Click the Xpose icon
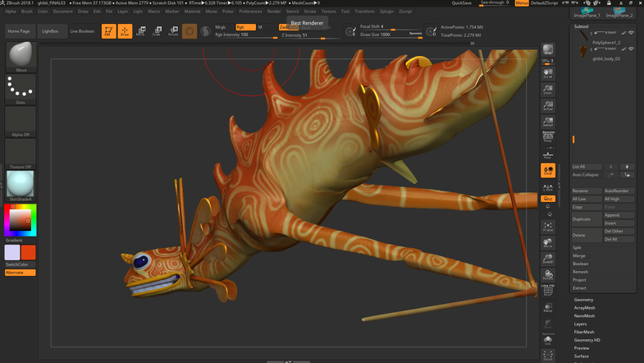Screen dimensions: 644x363 click(x=548, y=355)
